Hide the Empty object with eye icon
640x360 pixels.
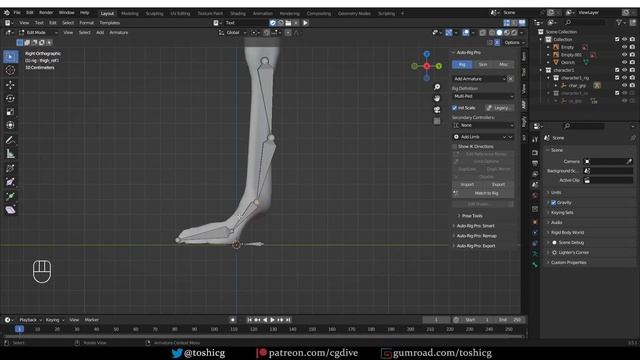click(624, 47)
